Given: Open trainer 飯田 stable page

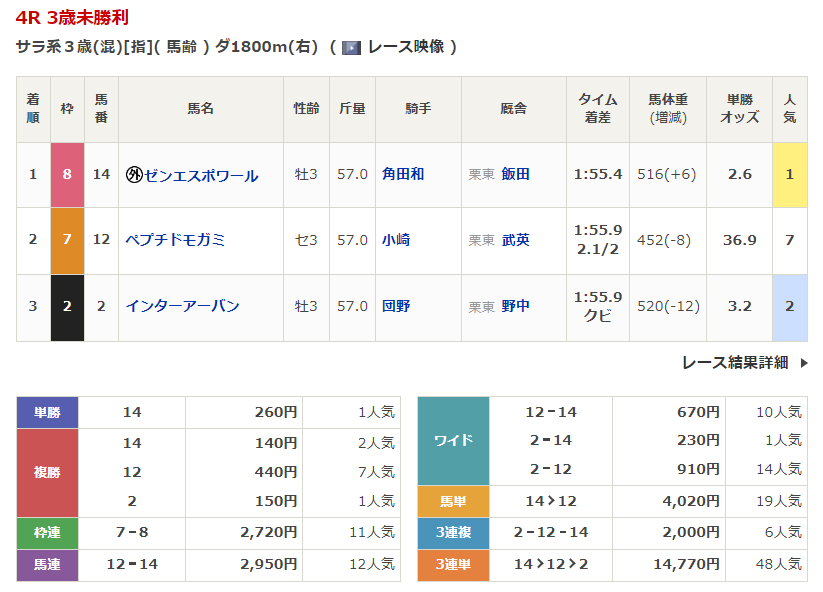Looking at the screenshot, I should (x=516, y=174).
